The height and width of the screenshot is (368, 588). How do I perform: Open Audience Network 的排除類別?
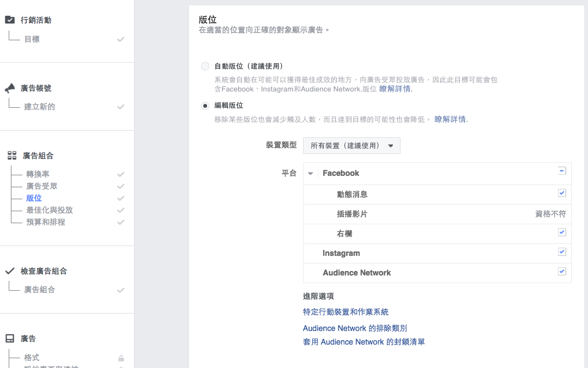(355, 328)
